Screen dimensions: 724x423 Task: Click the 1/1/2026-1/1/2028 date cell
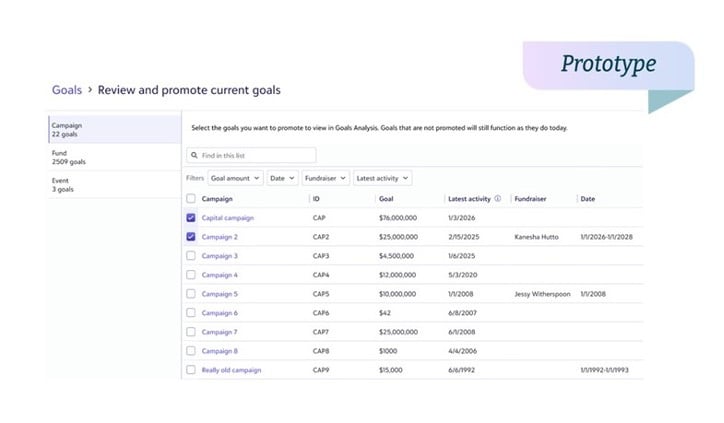(x=606, y=237)
